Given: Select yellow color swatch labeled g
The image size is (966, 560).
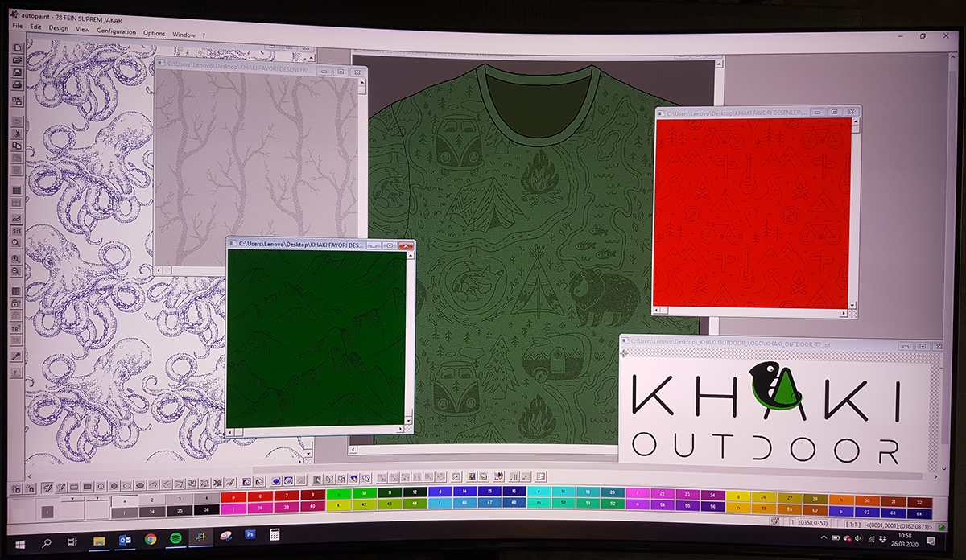Looking at the screenshot, I should (x=737, y=497).
